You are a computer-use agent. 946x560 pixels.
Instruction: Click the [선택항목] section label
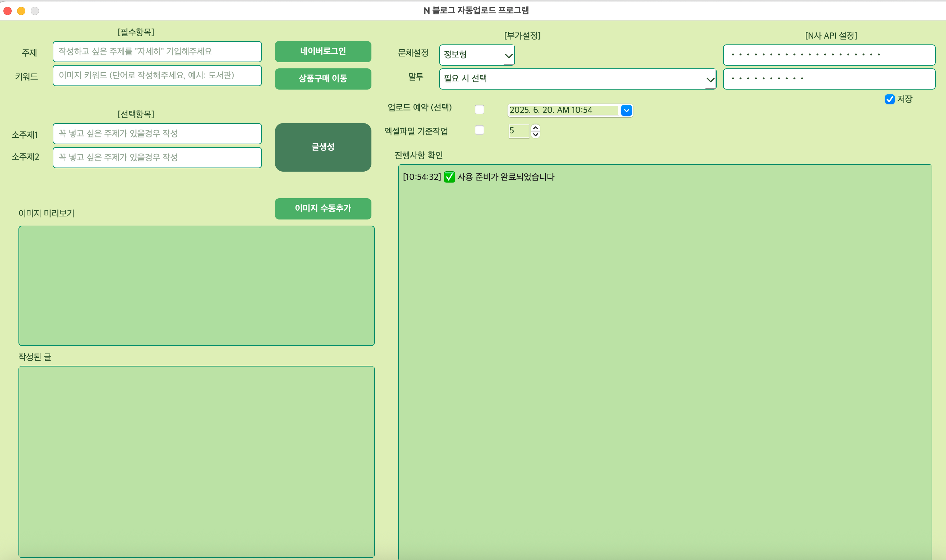(136, 114)
